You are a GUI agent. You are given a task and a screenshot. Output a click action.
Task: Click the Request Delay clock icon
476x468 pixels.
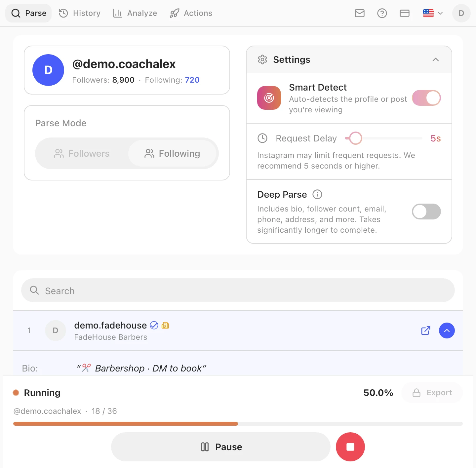262,138
